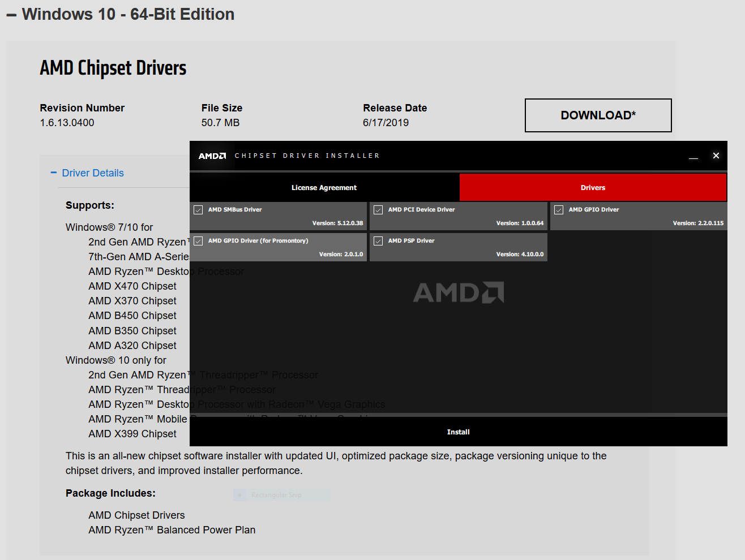Collapse the Driver Details section
Viewport: 745px width, 560px height.
tap(87, 173)
